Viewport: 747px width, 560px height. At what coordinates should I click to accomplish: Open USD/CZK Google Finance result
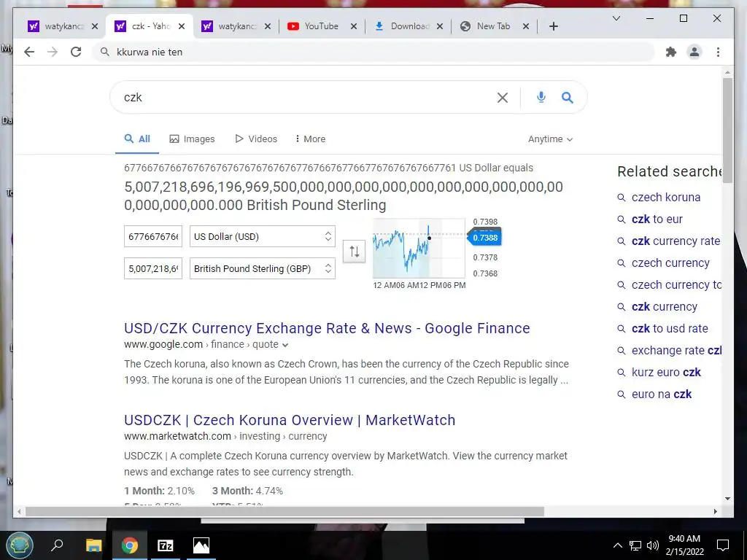point(327,328)
